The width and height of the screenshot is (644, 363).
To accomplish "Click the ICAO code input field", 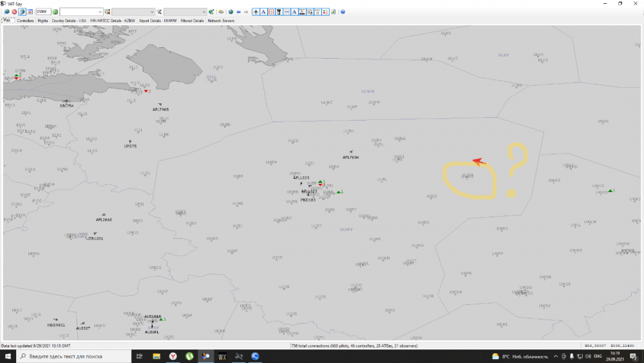I will pos(43,12).
